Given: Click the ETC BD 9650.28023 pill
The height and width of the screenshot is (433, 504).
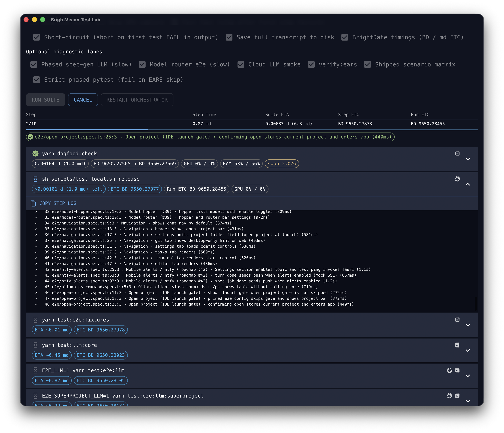Looking at the screenshot, I should point(101,355).
